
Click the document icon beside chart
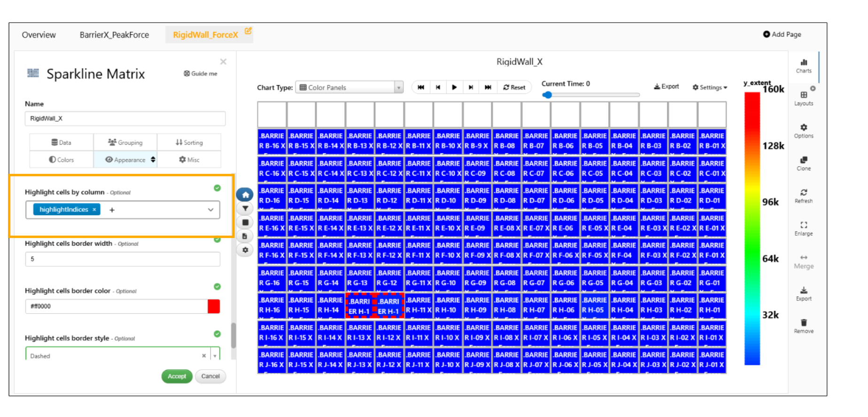click(245, 236)
